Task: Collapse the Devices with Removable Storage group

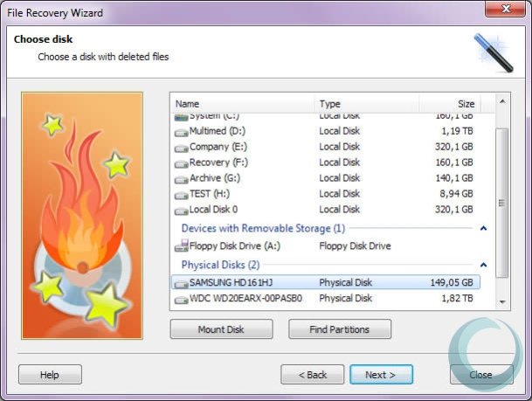Action: (x=483, y=228)
